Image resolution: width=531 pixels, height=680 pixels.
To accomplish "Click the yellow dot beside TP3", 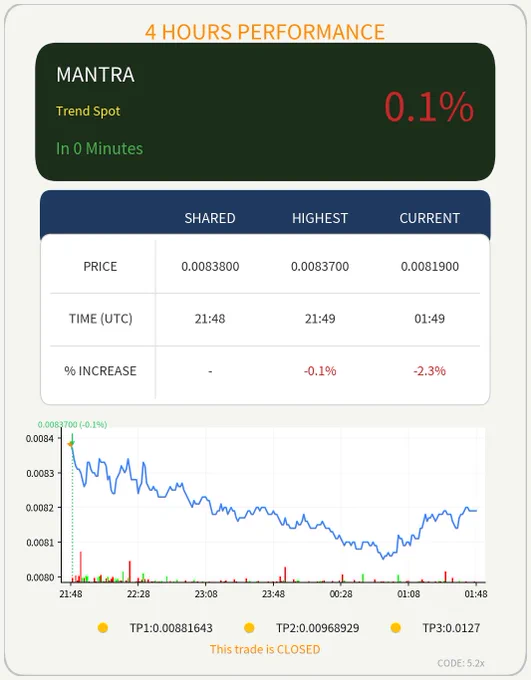I will point(395,628).
